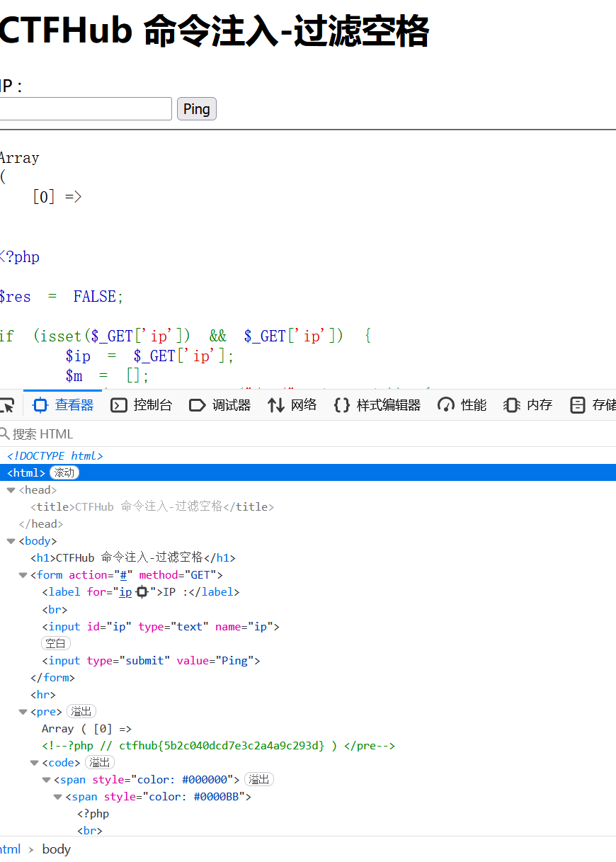The image size is (616, 862).
Task: Select the <!DOCTYPE html> node
Action: pos(55,456)
